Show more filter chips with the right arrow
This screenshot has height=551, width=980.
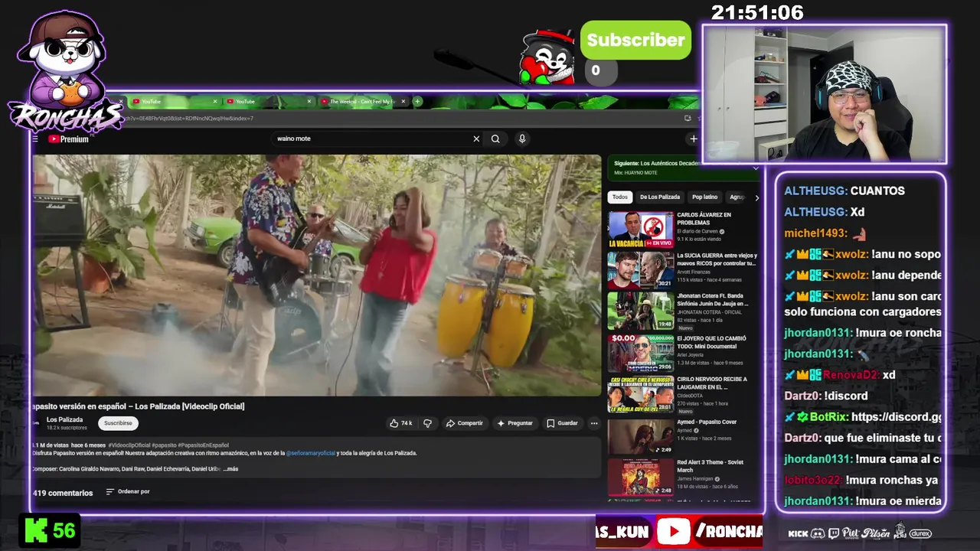756,197
